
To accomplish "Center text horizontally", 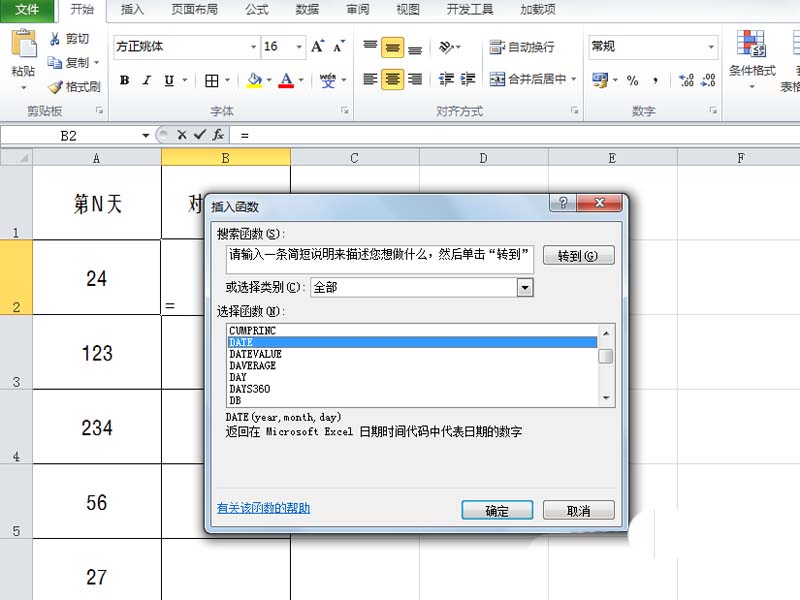I will (x=392, y=79).
